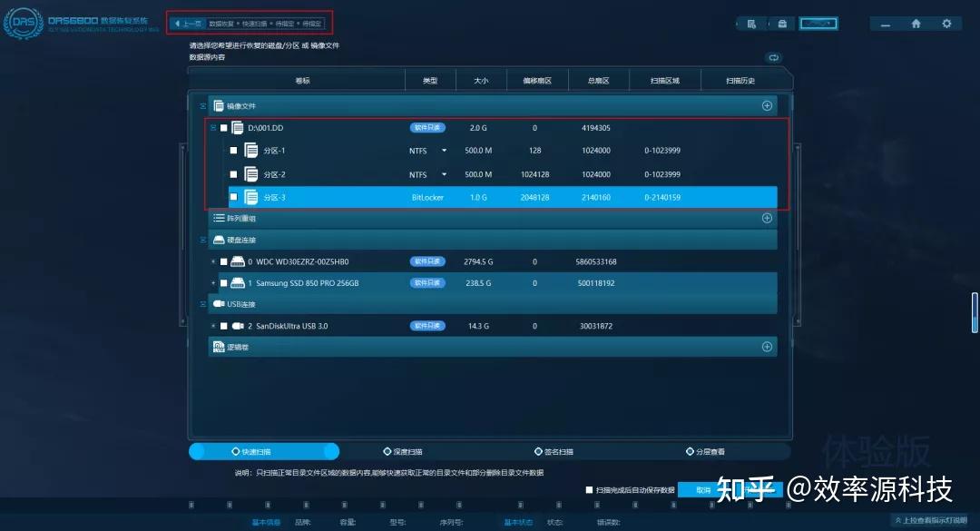This screenshot has height=531, width=980.
Task: Select the 分层查看 mode
Action: (706, 451)
